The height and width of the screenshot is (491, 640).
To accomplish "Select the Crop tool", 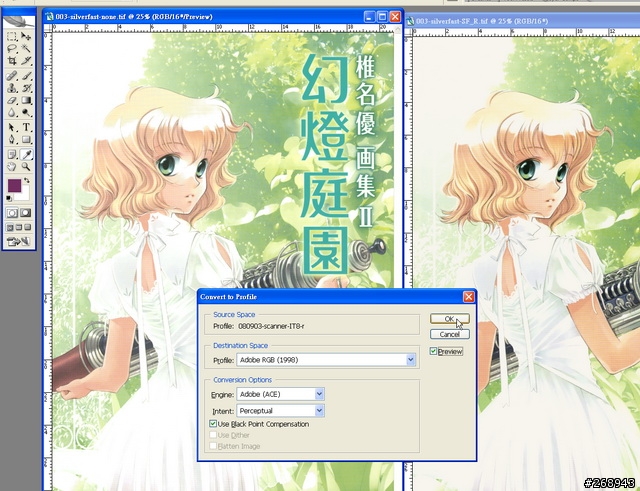I will [x=12, y=61].
